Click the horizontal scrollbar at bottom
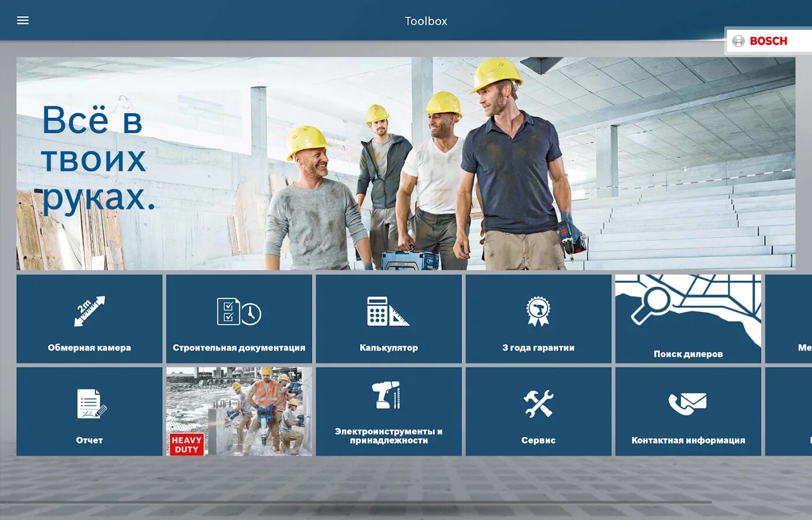The image size is (812, 520). point(355,502)
